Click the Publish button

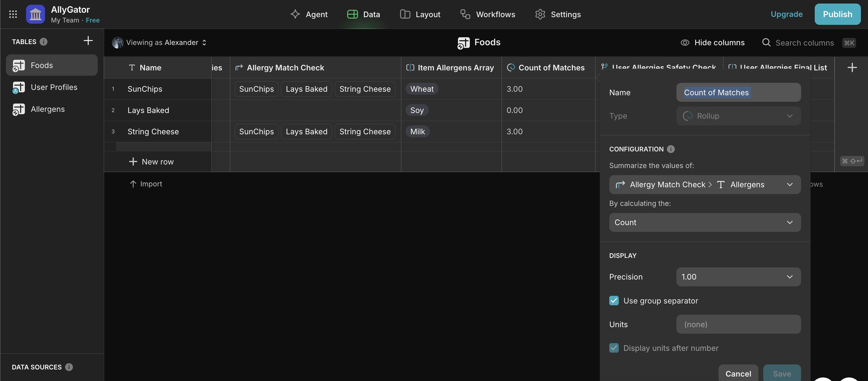point(837,14)
